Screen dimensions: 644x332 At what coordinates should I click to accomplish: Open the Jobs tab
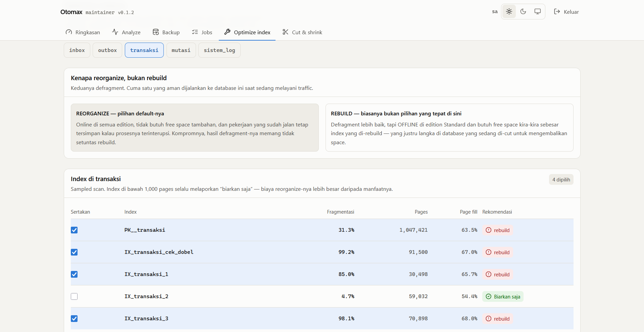202,32
